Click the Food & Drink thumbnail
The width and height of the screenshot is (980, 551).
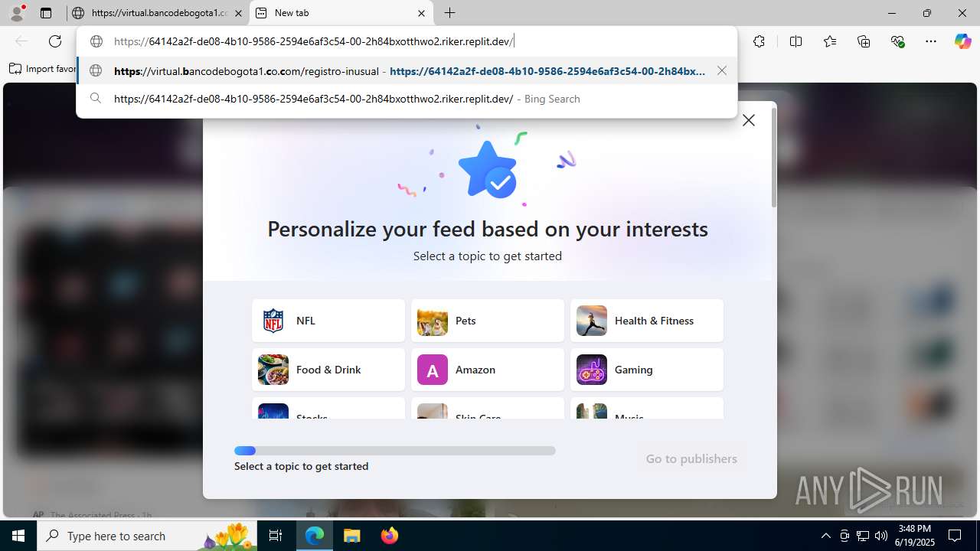click(x=273, y=370)
